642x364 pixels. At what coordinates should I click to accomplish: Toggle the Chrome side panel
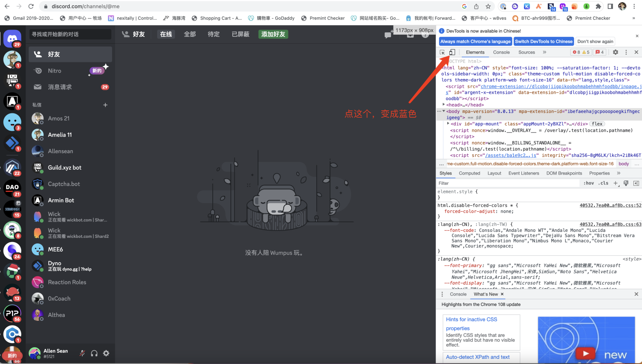tap(610, 6)
